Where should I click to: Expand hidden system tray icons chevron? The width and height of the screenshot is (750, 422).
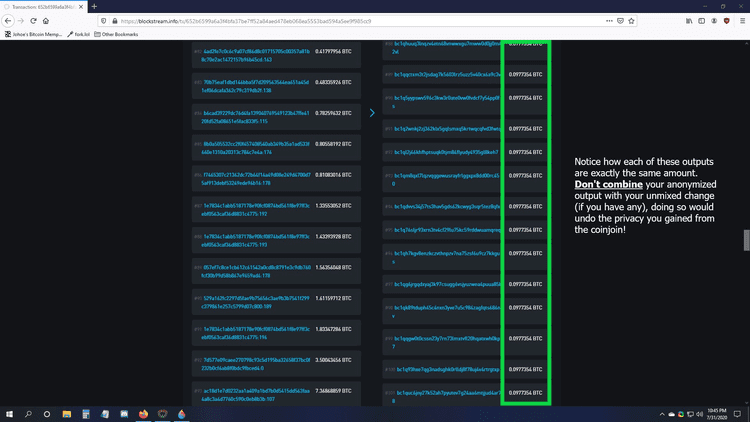coord(662,414)
